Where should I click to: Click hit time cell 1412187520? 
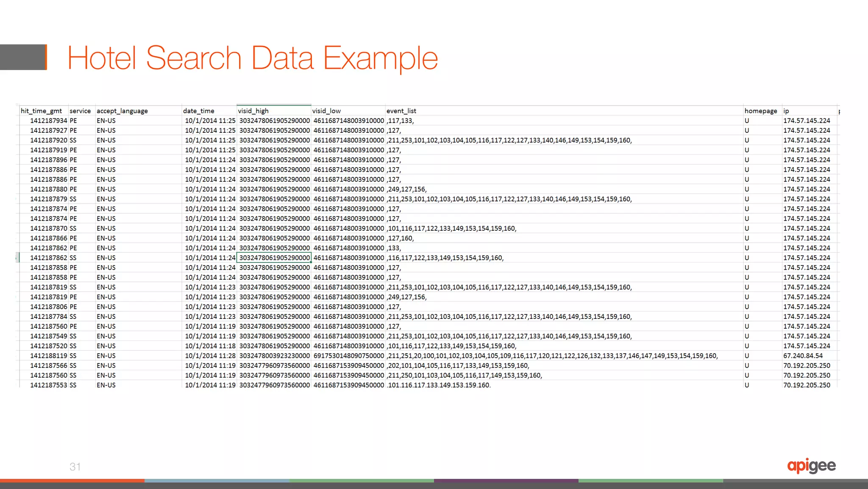click(44, 346)
